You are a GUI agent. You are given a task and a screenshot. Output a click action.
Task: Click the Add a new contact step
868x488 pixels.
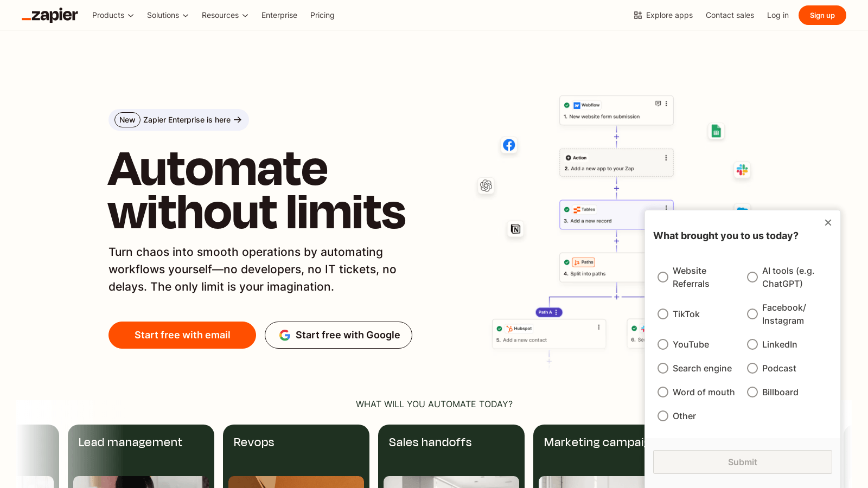[x=549, y=334]
